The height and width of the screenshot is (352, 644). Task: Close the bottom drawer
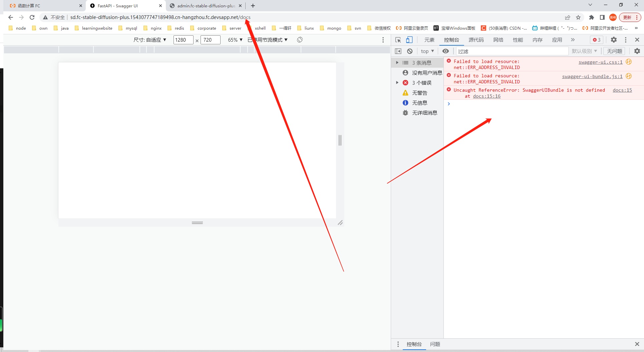coord(637,344)
